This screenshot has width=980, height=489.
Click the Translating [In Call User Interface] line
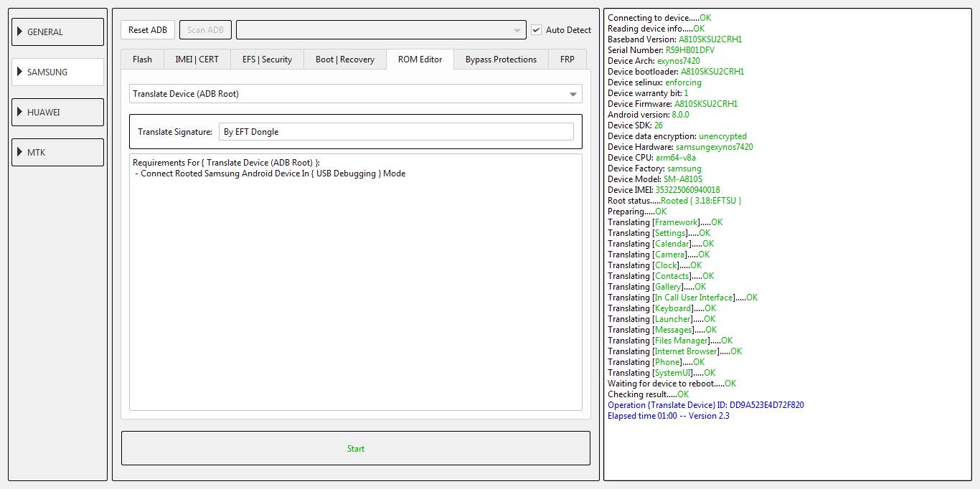point(682,298)
